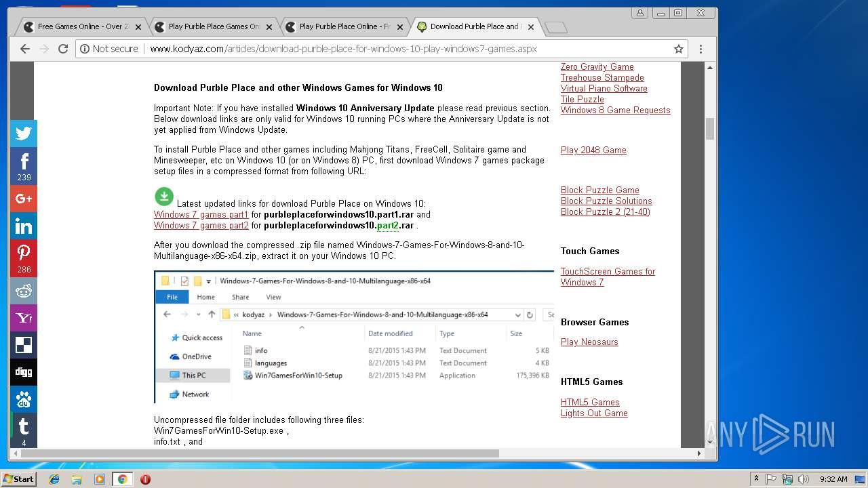
Task: Share on Reddit sidebar icon
Action: [x=24, y=291]
